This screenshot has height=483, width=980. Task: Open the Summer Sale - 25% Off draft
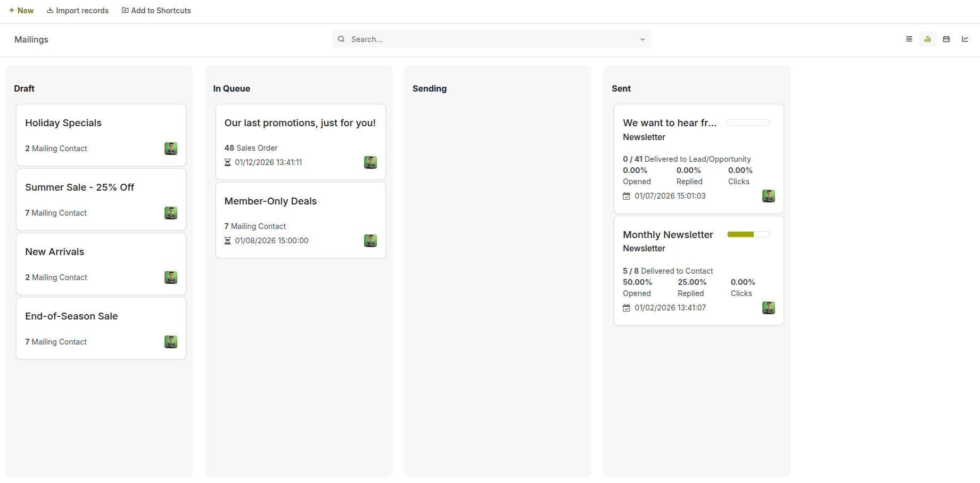(79, 187)
